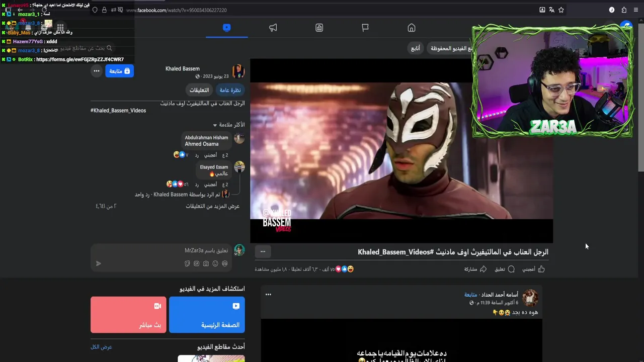The image size is (644, 362).
Task: Click the site padlock icon
Action: (x=104, y=10)
